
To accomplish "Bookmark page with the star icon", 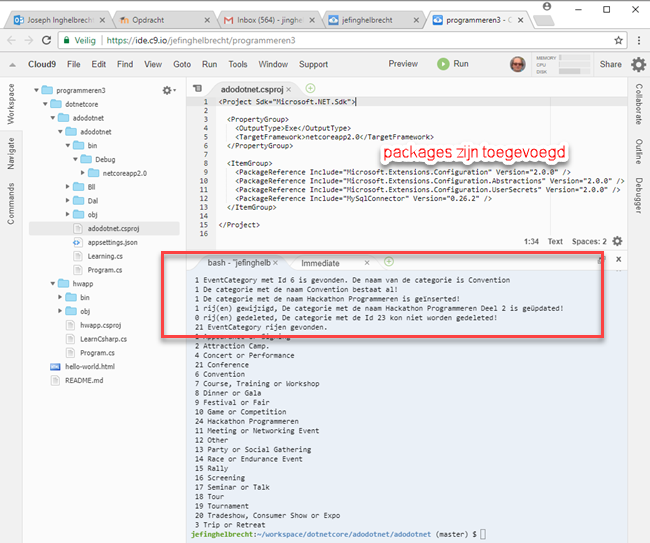I will [x=618, y=40].
